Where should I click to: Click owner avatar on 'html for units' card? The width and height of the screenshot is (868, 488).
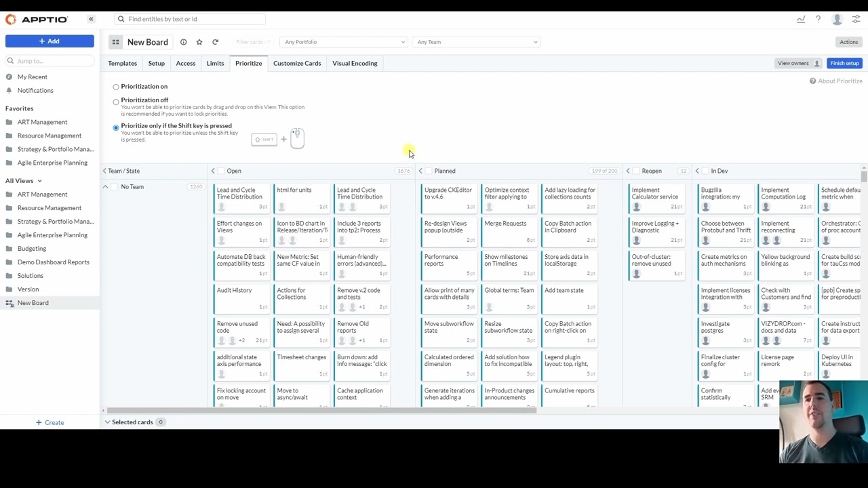(x=281, y=207)
